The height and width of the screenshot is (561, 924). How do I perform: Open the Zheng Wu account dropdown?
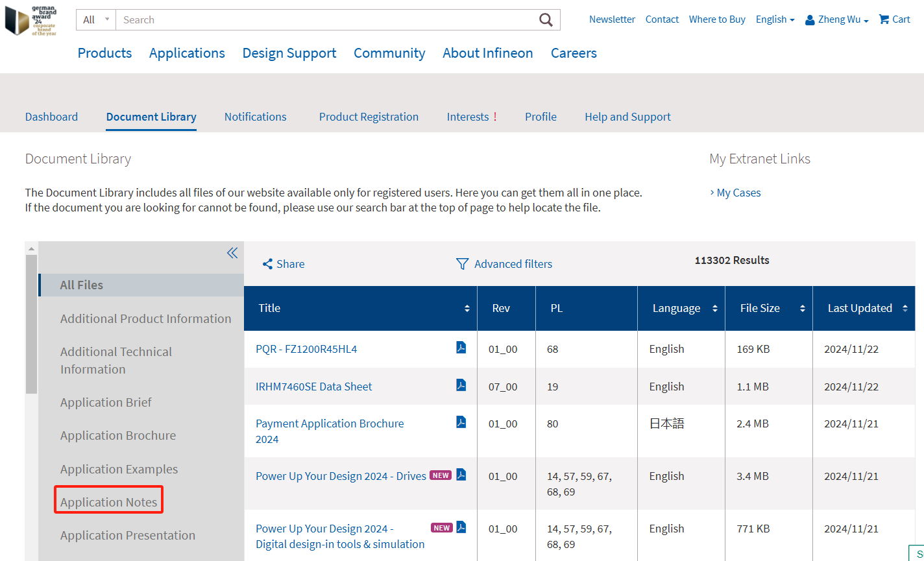pyautogui.click(x=836, y=19)
